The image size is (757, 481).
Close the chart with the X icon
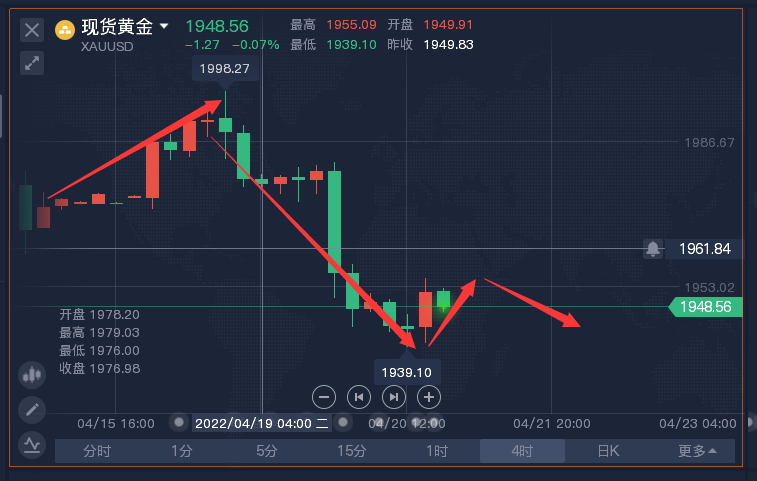pyautogui.click(x=32, y=30)
